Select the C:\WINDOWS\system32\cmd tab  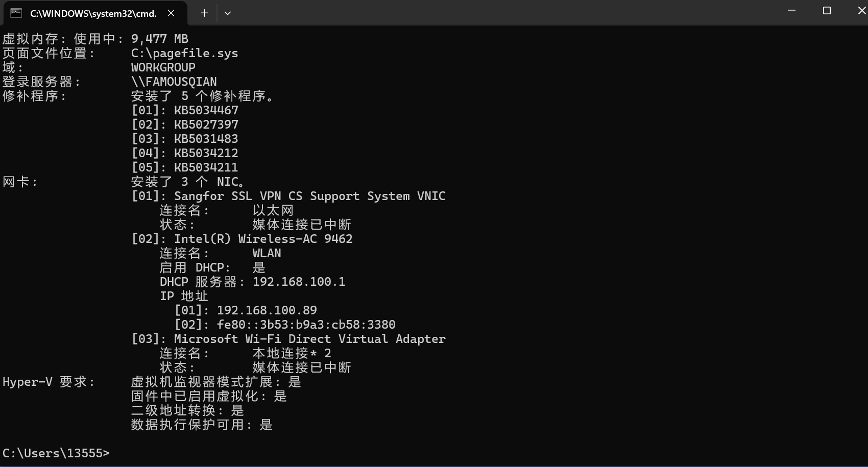pyautogui.click(x=92, y=13)
